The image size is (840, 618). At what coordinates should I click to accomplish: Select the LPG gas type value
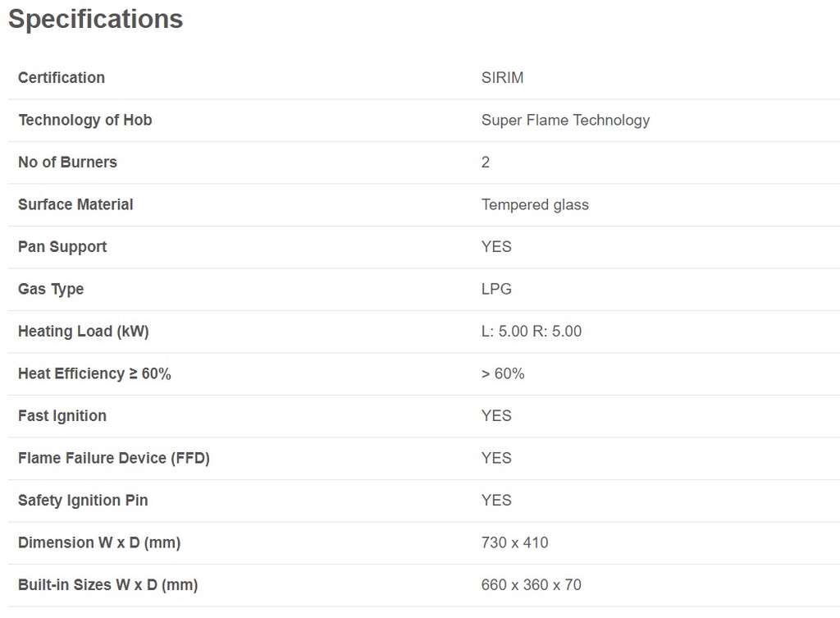pos(496,289)
